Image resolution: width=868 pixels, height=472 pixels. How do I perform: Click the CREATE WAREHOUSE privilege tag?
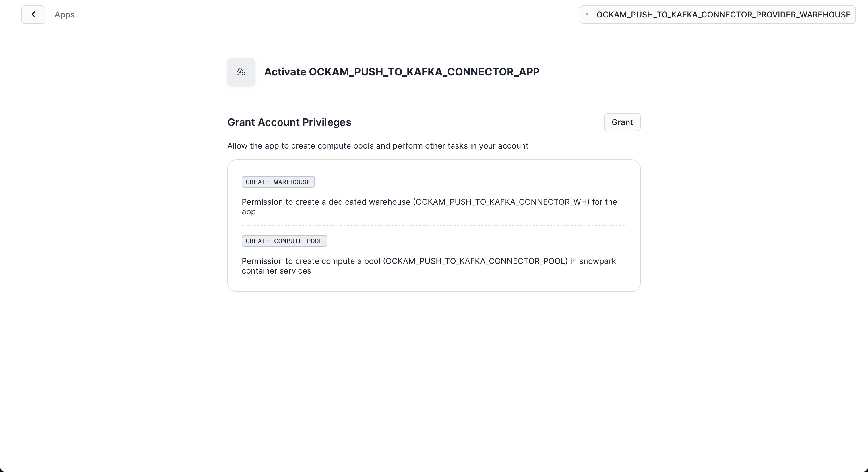pyautogui.click(x=278, y=182)
